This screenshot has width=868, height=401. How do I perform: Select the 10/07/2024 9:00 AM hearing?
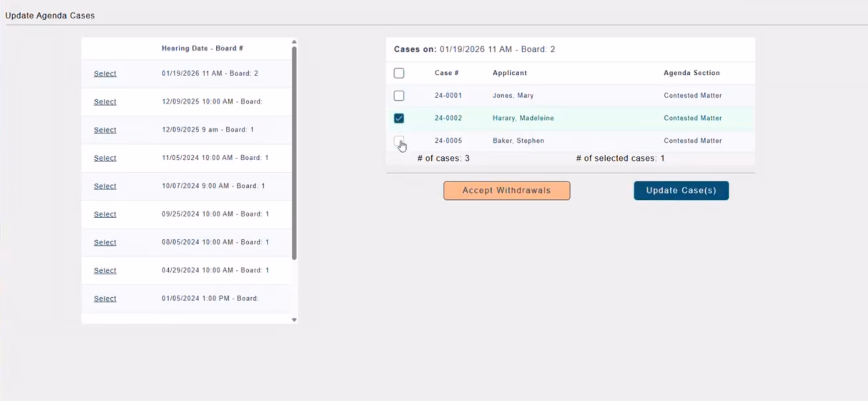[105, 186]
